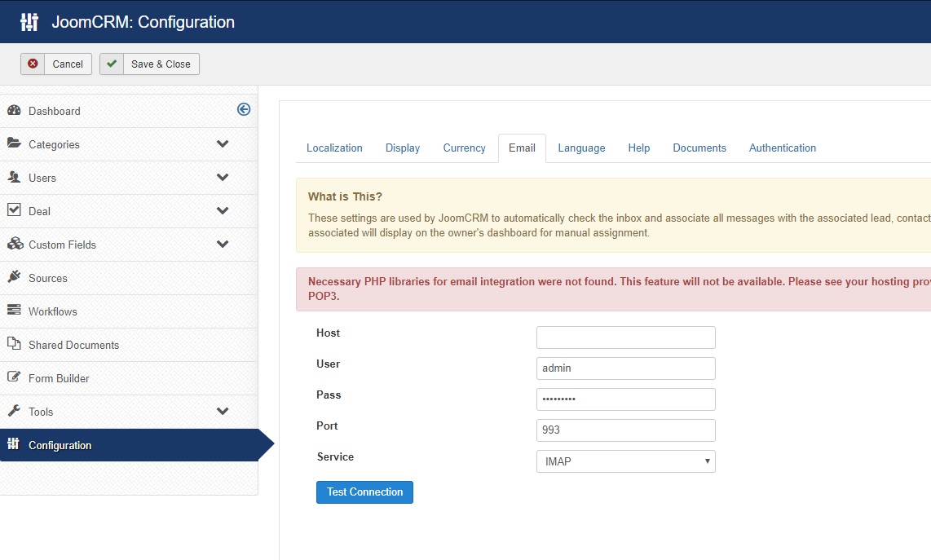Open the Form Builder menu item
Viewport: 931px width, 560px height.
click(x=129, y=378)
